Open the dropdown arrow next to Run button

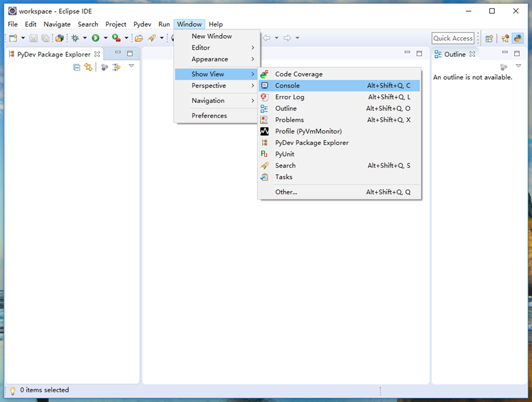pyautogui.click(x=106, y=38)
